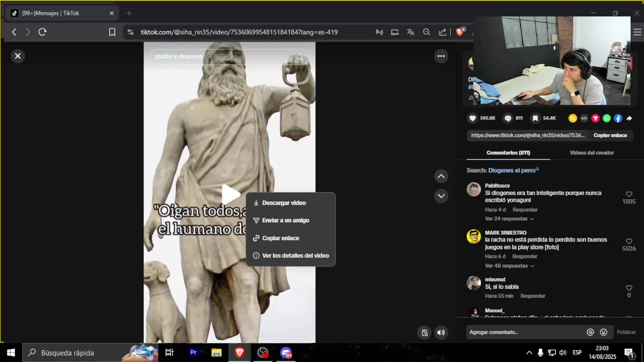Switch to Videos del creador tab

(x=592, y=153)
